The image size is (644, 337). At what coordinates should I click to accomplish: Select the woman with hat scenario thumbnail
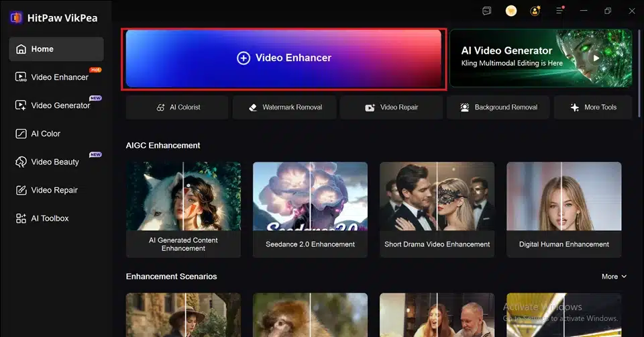183,315
